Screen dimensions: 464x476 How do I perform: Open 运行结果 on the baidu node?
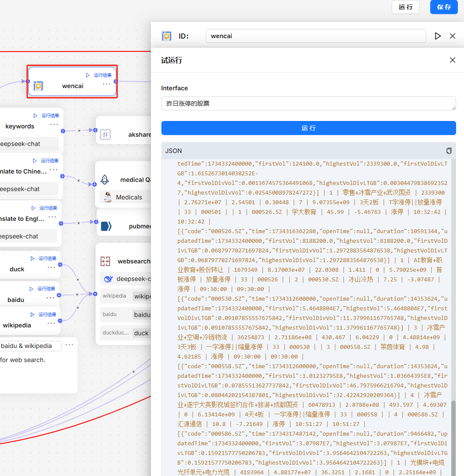click(46, 289)
